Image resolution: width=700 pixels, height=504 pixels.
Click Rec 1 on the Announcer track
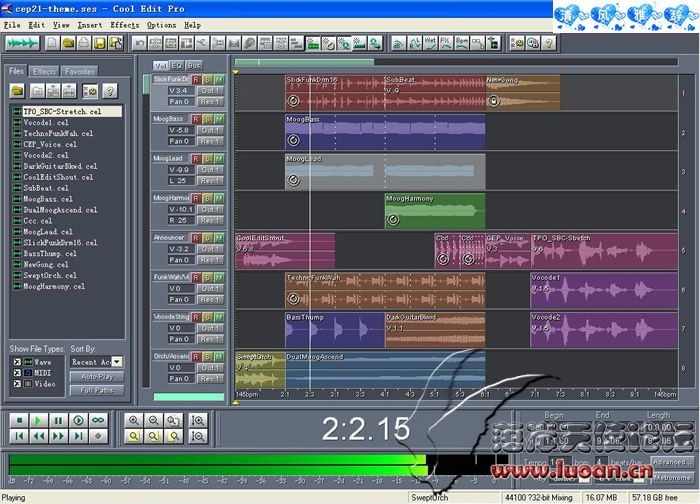(x=210, y=260)
